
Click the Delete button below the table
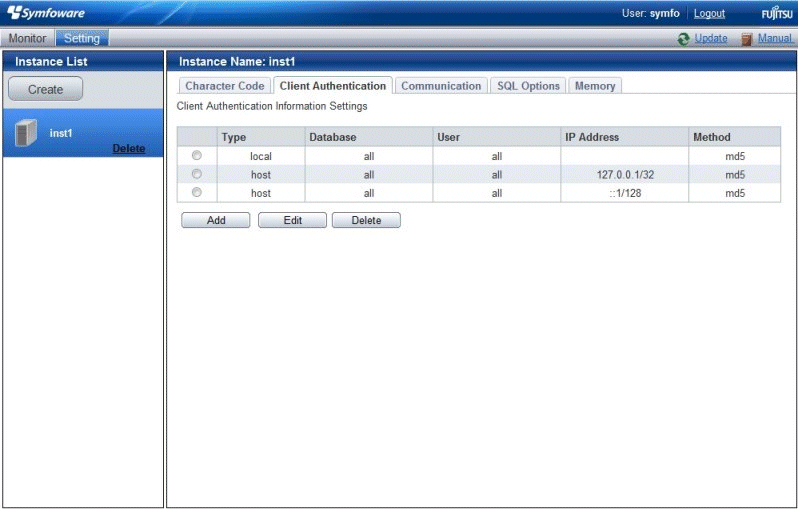366,220
